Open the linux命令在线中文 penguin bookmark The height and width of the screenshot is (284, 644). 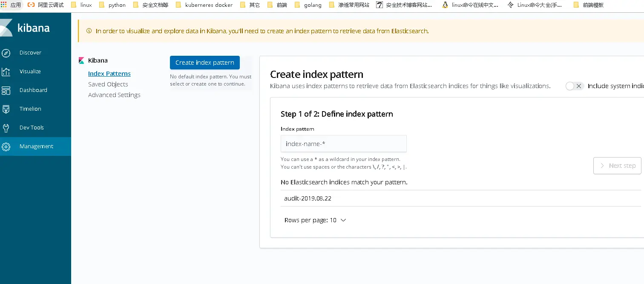(470, 5)
